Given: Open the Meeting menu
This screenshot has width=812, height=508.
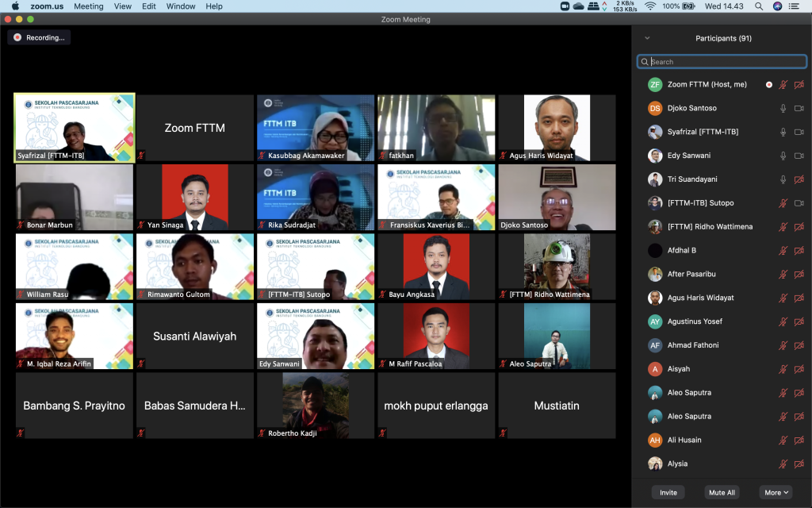Looking at the screenshot, I should 89,6.
